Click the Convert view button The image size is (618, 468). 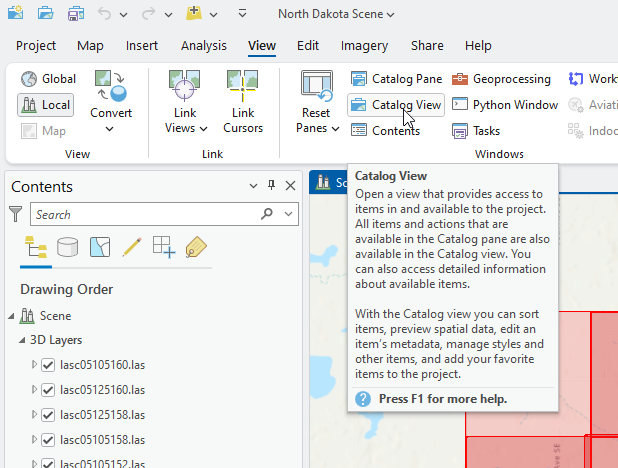111,101
